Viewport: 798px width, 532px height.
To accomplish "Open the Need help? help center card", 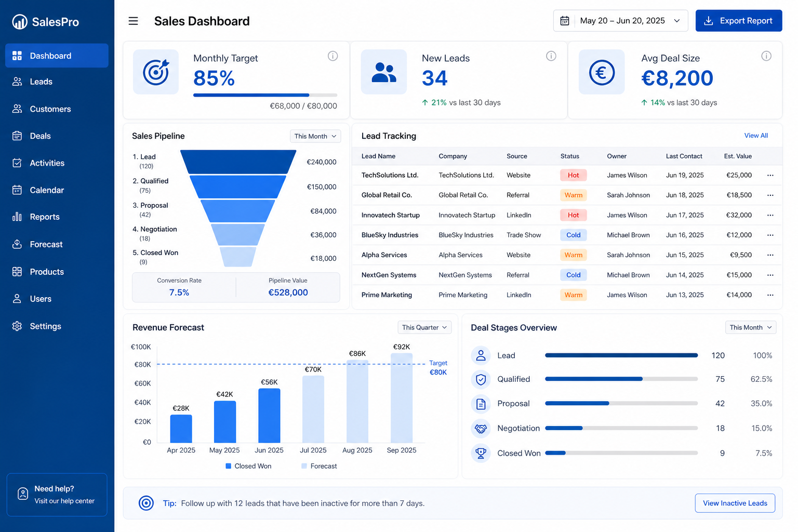I will coord(57,495).
